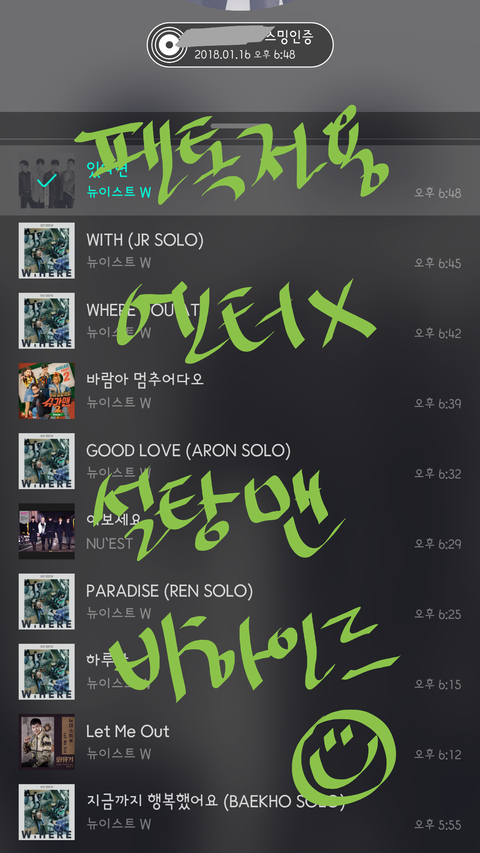Open the W.HERE cover beside the BAEKHO SOLO track
The width and height of the screenshot is (480, 853).
[x=47, y=812]
